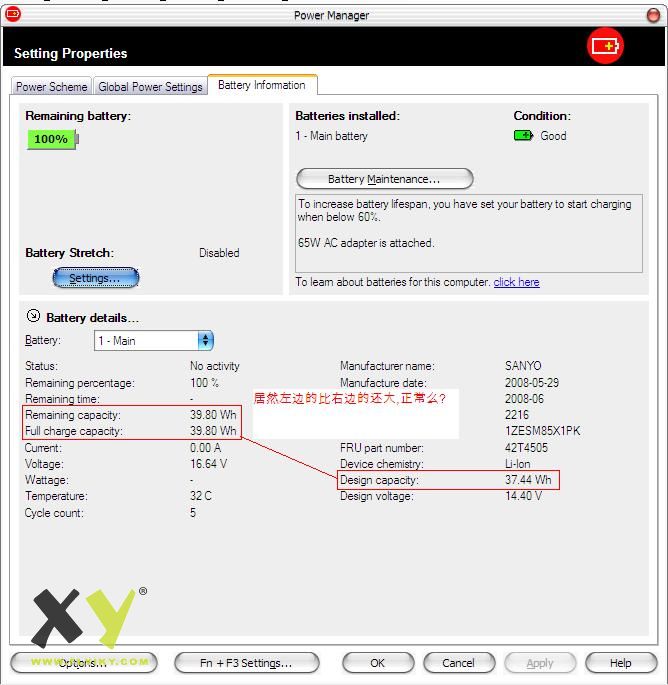Click the Options button
Screen dimensions: 668x685
(x=83, y=663)
